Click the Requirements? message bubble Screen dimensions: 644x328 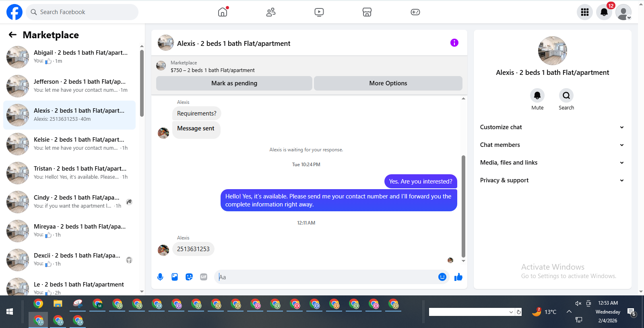click(x=197, y=113)
